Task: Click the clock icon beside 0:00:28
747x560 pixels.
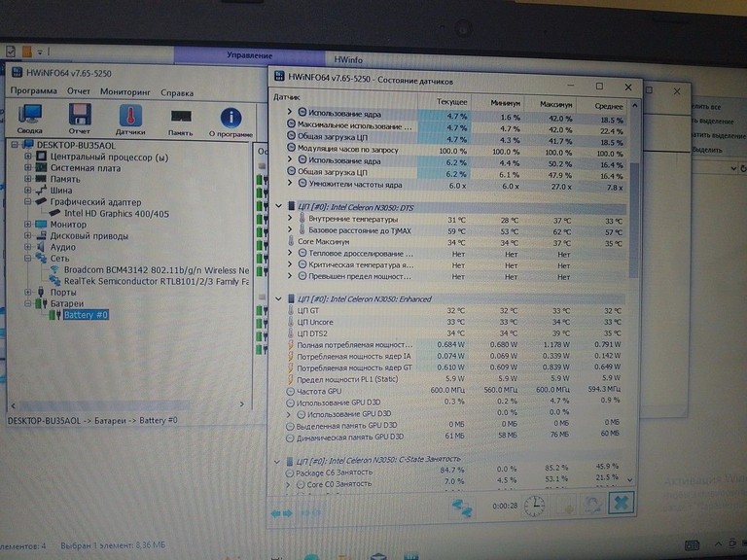Action: [x=535, y=506]
